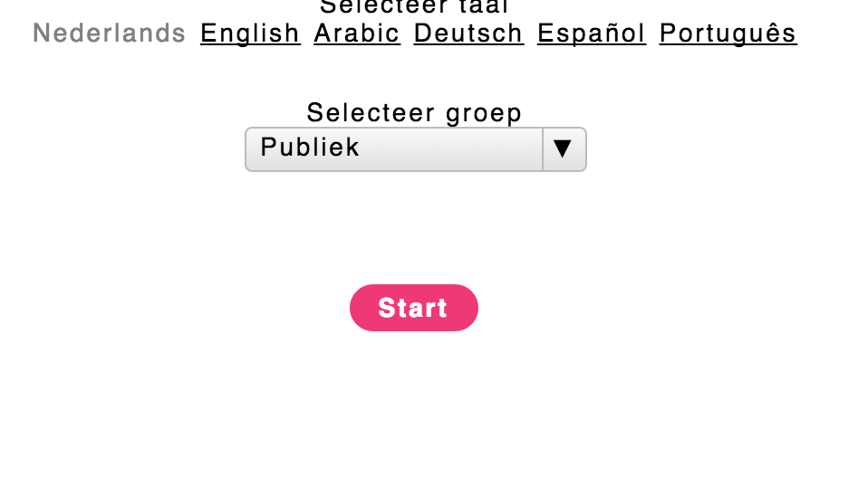Set the interface to German via Deutsch
This screenshot has height=478, width=868.
pyautogui.click(x=468, y=33)
